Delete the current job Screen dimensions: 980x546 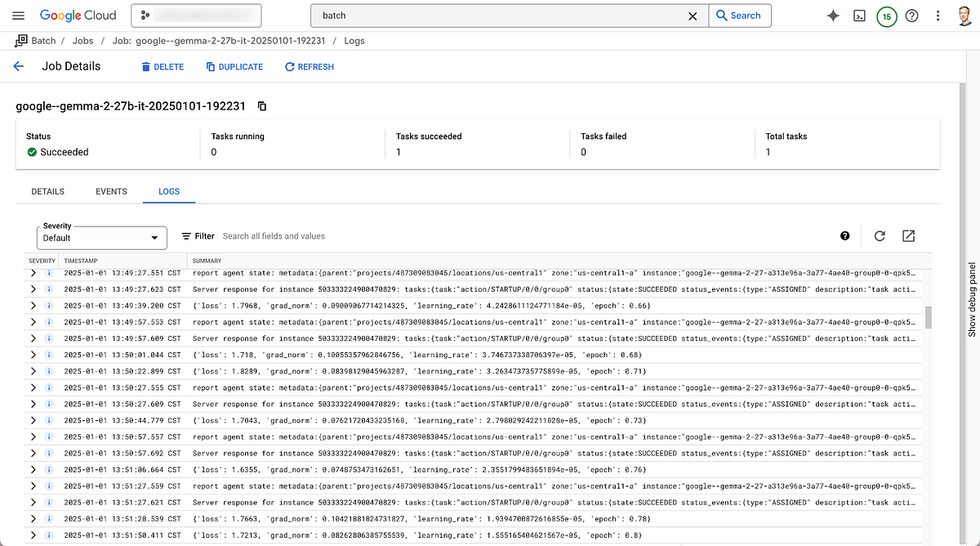click(x=161, y=66)
